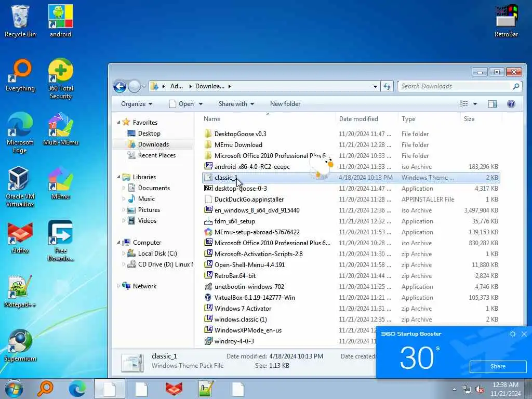The height and width of the screenshot is (399, 532).
Task: Open the RetroBar desktop icon
Action: pos(506,21)
